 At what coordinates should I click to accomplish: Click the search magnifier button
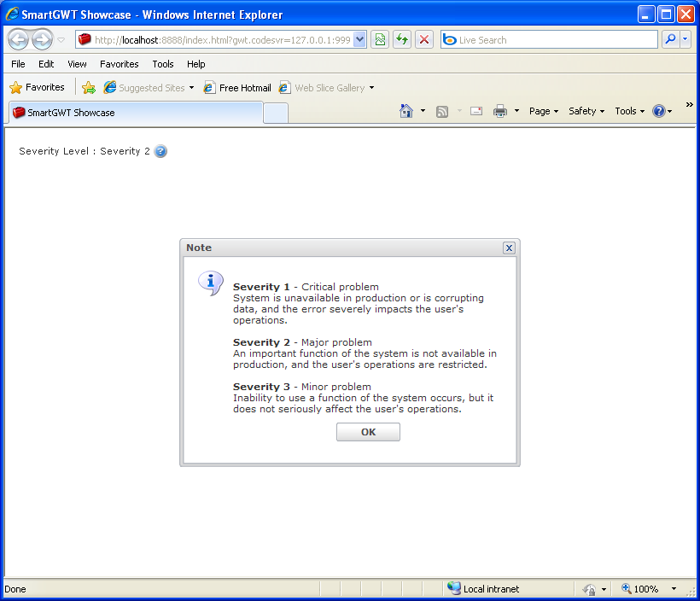tap(670, 40)
